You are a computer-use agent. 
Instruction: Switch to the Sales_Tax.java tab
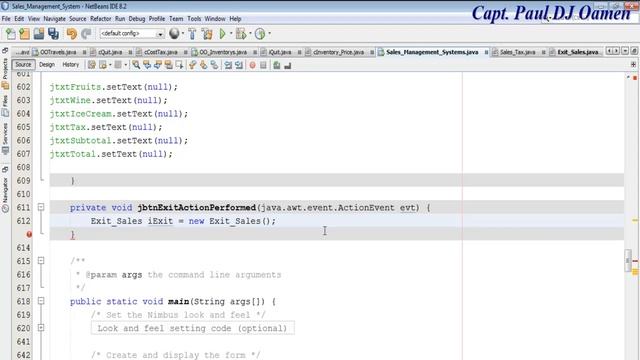517,52
